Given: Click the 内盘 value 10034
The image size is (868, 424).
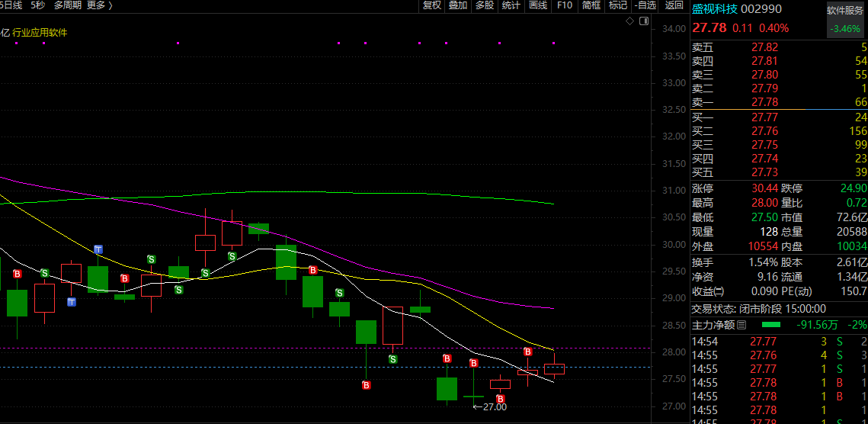Looking at the screenshot, I should (x=853, y=246).
